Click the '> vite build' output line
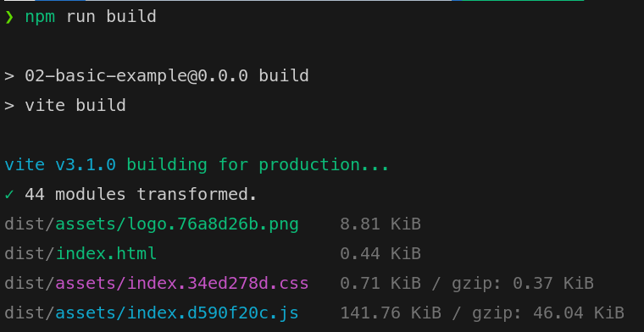644x332 pixels. pos(65,106)
